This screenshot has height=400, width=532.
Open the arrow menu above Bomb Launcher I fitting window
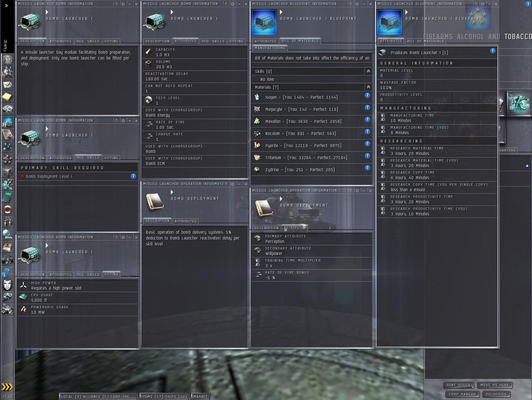click(47, 246)
